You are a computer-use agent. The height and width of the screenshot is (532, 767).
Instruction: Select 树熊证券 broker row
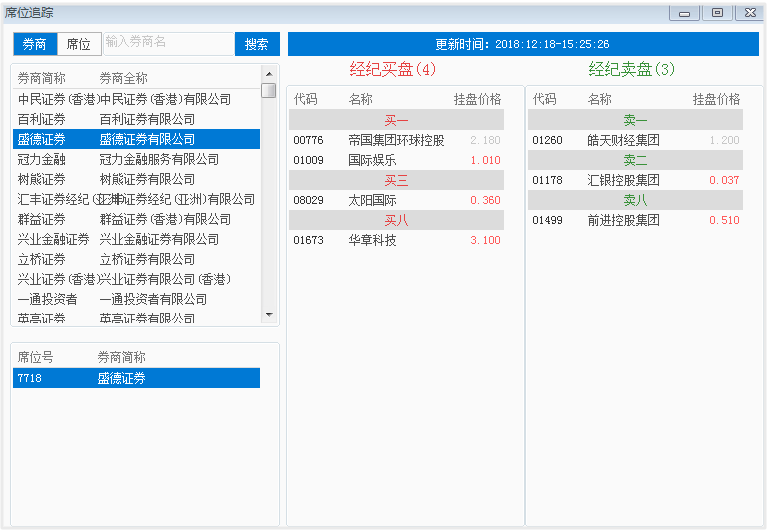click(x=135, y=179)
